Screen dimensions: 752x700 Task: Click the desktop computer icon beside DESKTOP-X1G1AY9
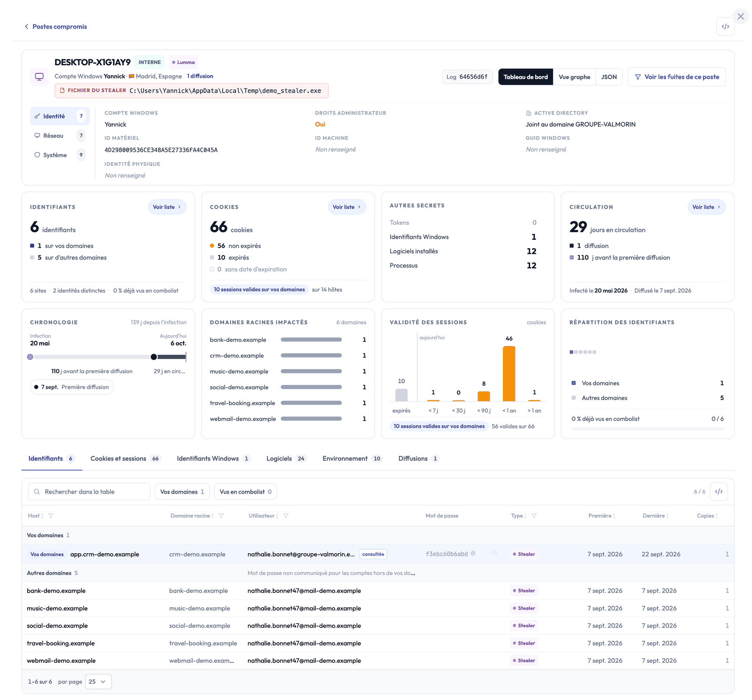click(39, 77)
